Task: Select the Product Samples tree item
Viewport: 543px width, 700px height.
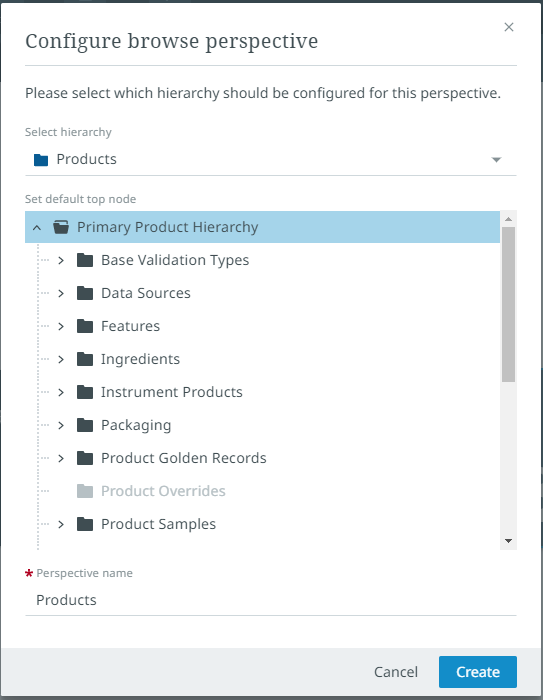Action: (x=159, y=524)
